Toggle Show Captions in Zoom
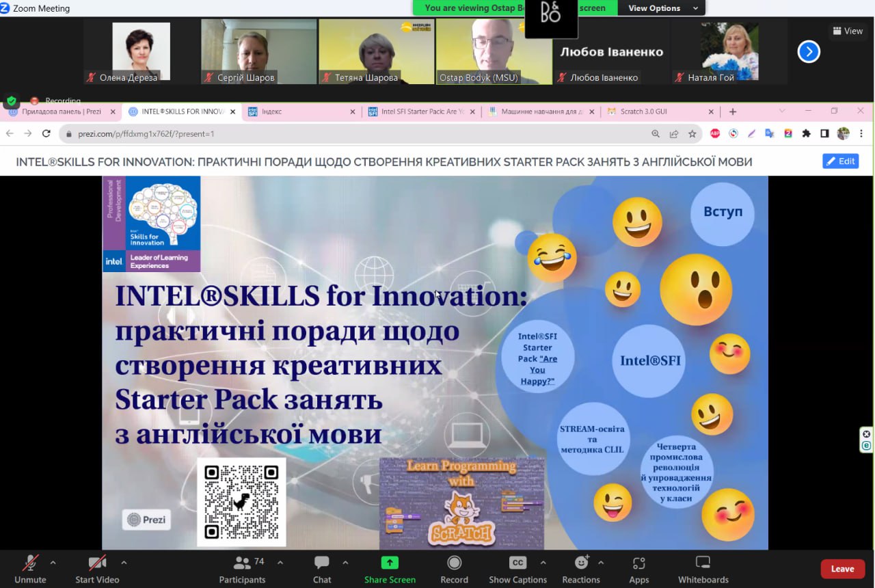 click(517, 569)
